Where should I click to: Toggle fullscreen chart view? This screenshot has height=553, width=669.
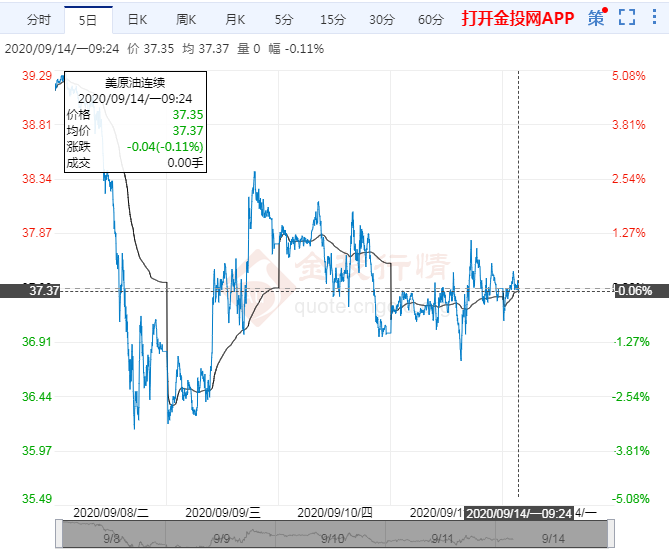pos(627,17)
